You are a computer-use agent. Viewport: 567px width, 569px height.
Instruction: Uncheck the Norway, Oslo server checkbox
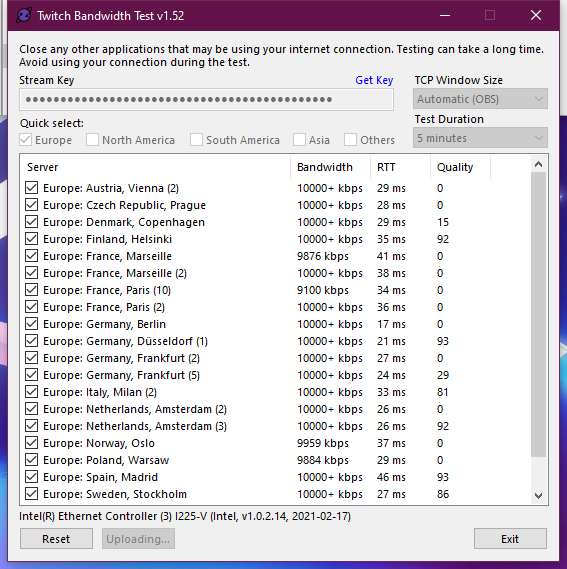[32, 443]
